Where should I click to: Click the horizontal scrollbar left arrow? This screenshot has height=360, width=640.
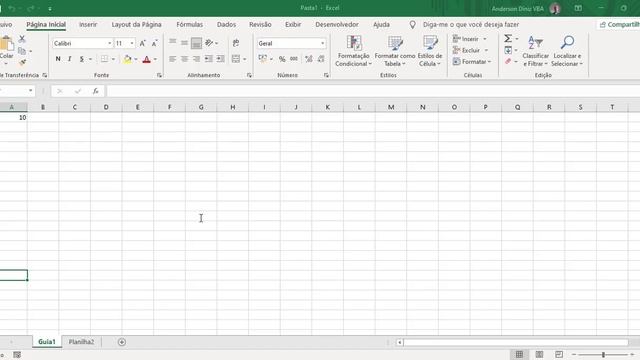click(400, 342)
